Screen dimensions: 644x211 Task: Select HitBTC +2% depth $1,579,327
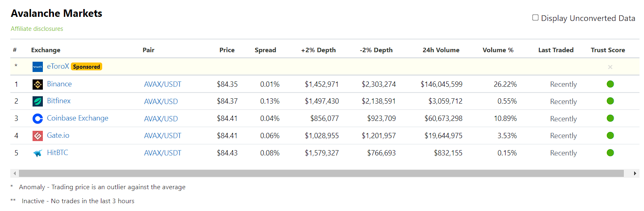(x=322, y=153)
